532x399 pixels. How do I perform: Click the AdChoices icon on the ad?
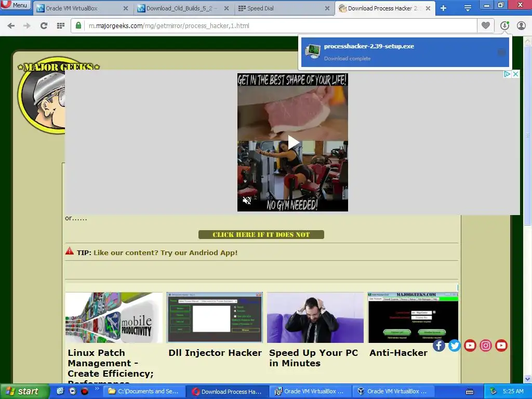pos(507,74)
